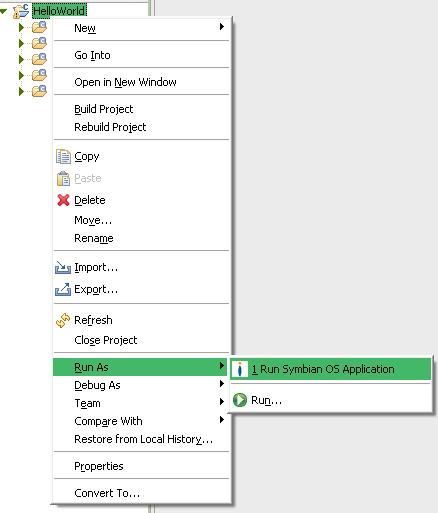
Task: Click the third folder icon in tree
Action: (39, 59)
